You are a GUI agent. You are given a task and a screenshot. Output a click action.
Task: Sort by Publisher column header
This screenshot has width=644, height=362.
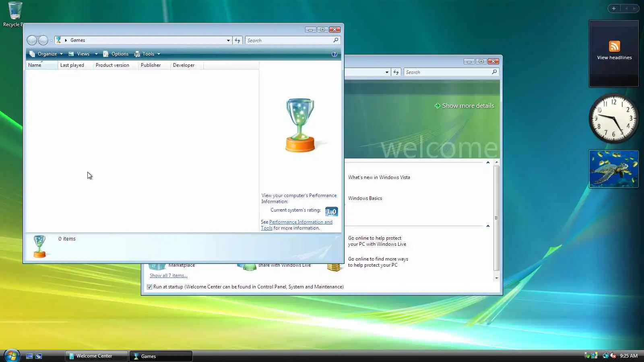click(154, 65)
